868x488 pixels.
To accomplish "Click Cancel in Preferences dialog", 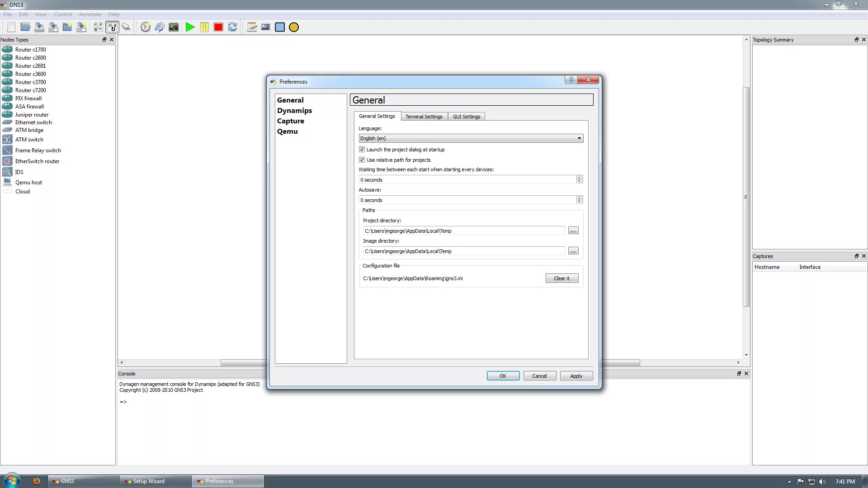I will [539, 376].
